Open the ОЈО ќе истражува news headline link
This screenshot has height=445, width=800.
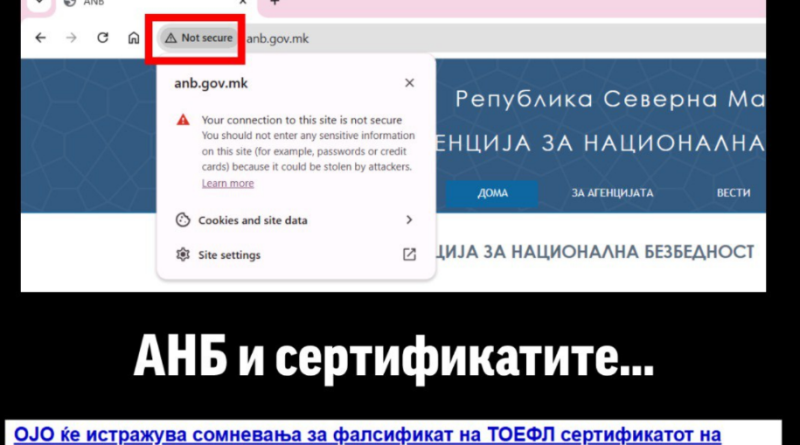pyautogui.click(x=367, y=435)
